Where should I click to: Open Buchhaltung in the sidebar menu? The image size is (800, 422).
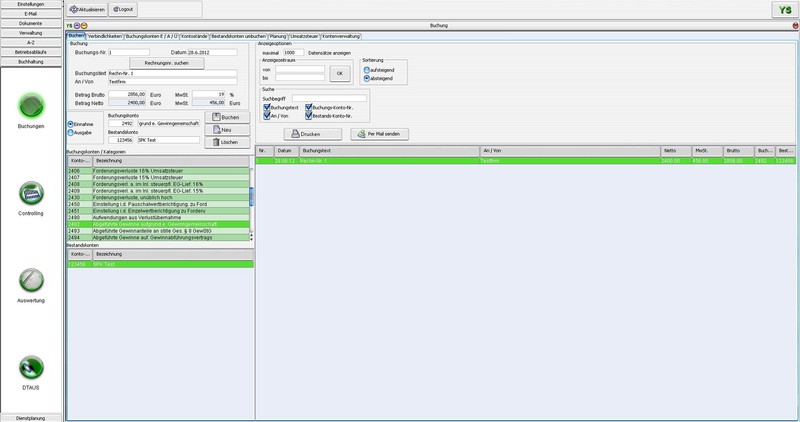tap(31, 62)
